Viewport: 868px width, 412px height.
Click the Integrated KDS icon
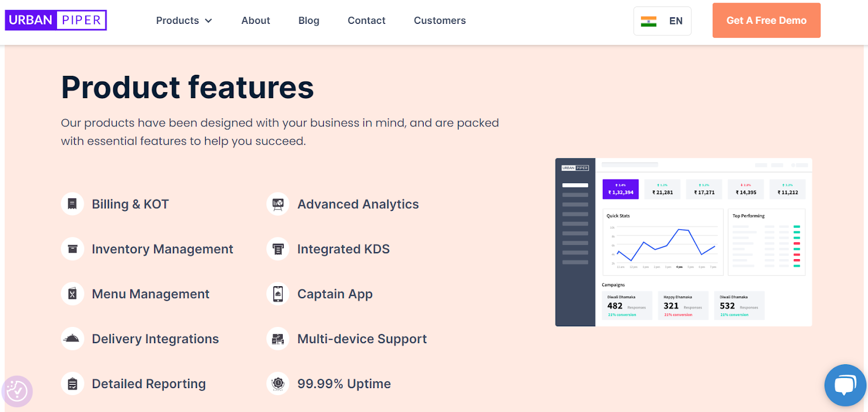click(278, 249)
